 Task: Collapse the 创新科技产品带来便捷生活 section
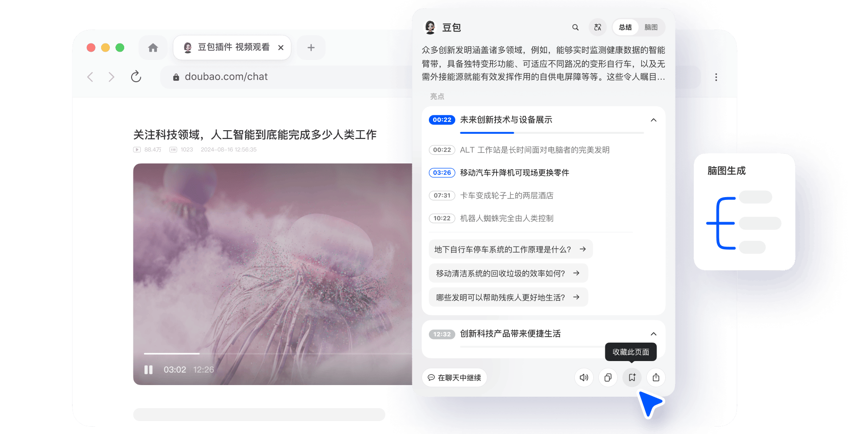click(653, 334)
